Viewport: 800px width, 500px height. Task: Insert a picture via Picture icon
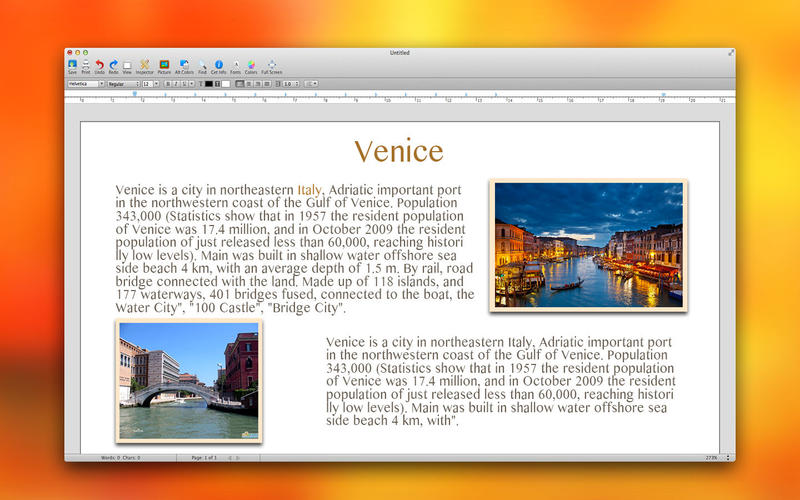tap(164, 65)
